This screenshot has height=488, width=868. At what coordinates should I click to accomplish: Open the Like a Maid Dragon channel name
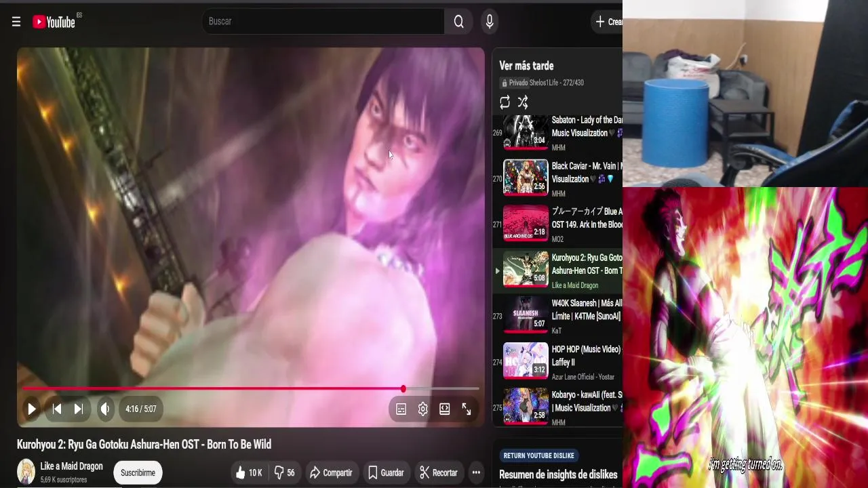click(71, 466)
